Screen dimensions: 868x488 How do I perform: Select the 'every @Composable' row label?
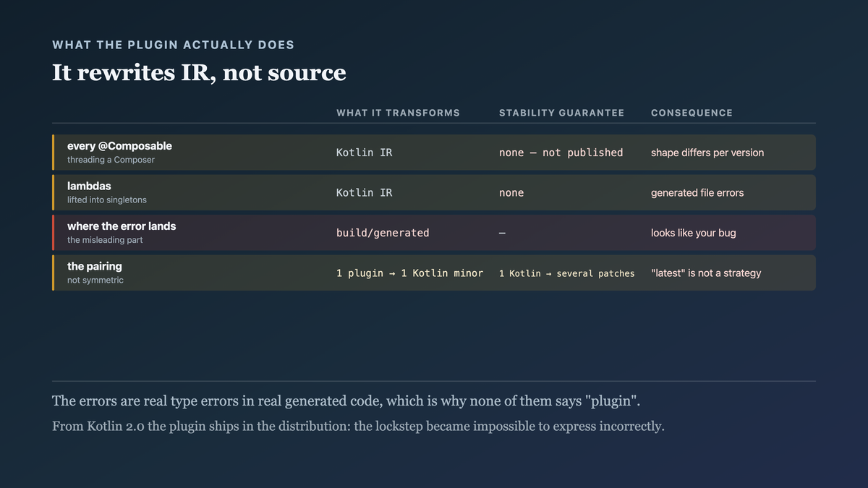coord(119,146)
